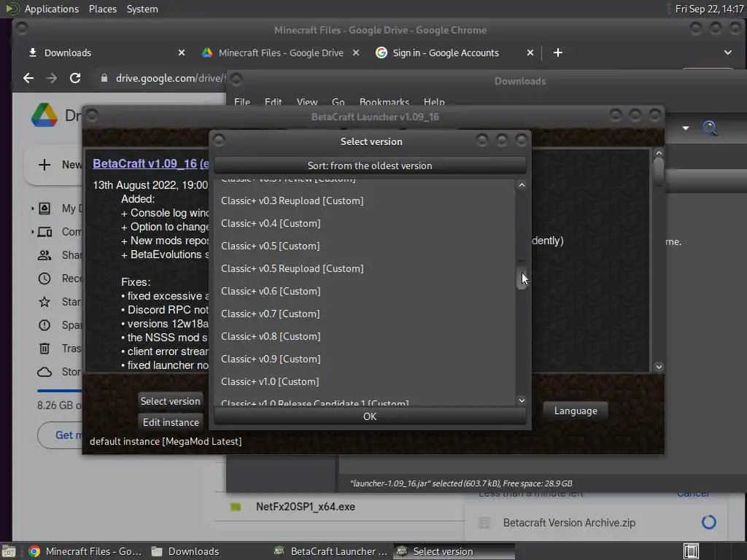Open Edit menu in Downloads window
Screen dimensions: 747x560
273,102
